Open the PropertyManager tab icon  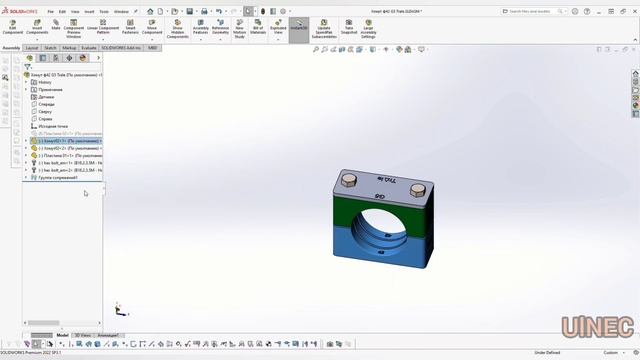pyautogui.click(x=42, y=58)
